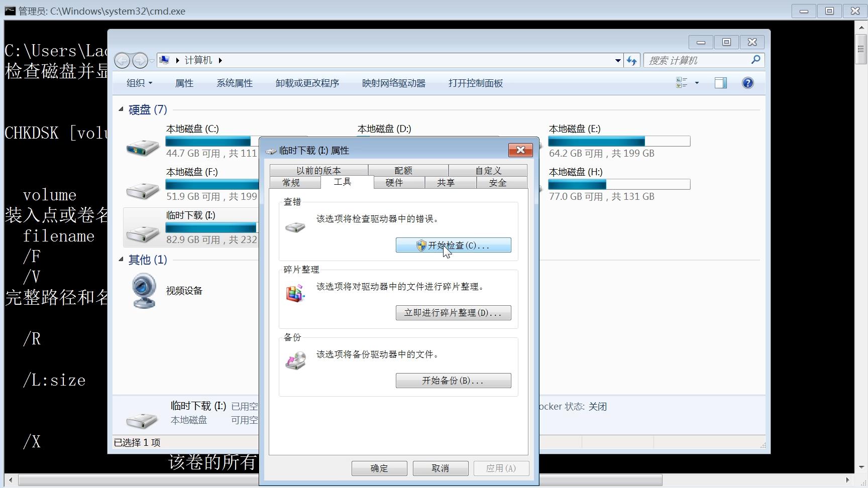
Task: Click the preview pane icon on toolbar
Action: pos(720,82)
